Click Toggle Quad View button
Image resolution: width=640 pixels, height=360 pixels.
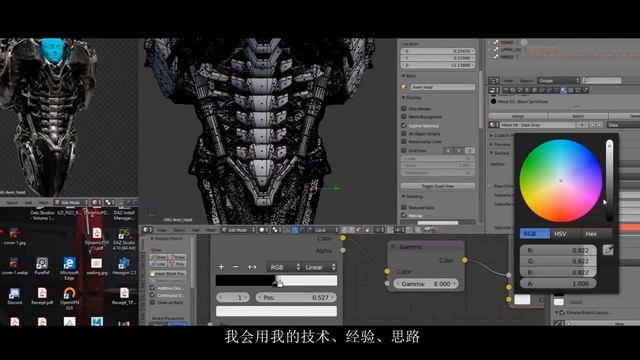coord(438,186)
